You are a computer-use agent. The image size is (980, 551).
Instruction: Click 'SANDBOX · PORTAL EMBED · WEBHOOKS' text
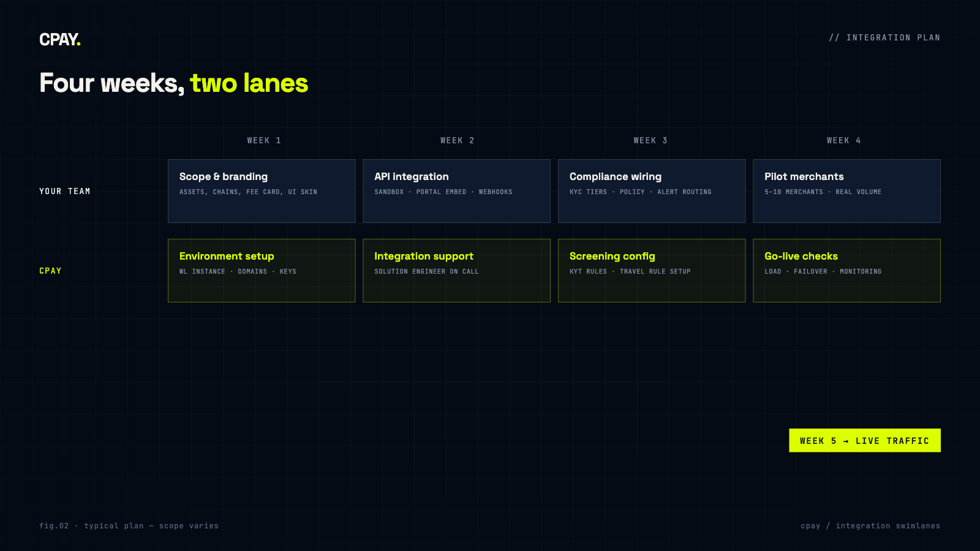coord(443,192)
